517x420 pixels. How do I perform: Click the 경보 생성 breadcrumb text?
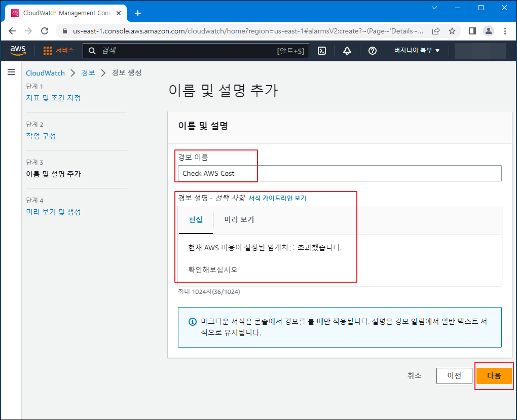[127, 72]
